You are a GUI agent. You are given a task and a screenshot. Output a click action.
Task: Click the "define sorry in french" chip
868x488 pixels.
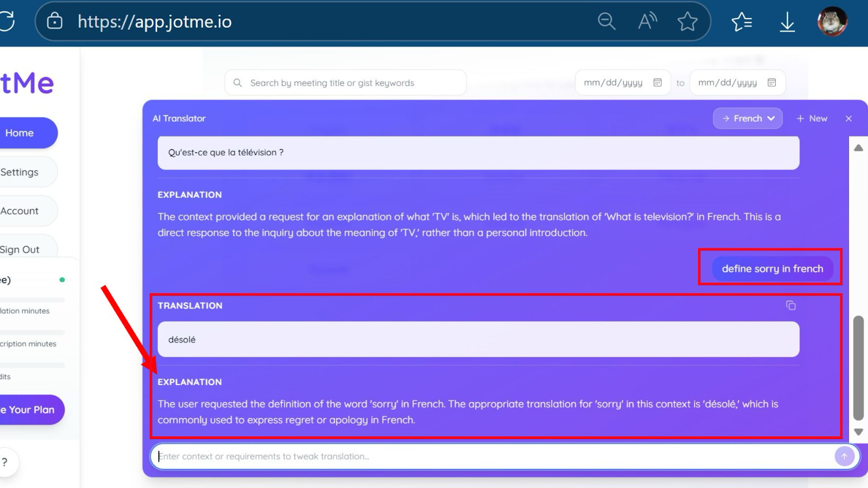point(771,268)
